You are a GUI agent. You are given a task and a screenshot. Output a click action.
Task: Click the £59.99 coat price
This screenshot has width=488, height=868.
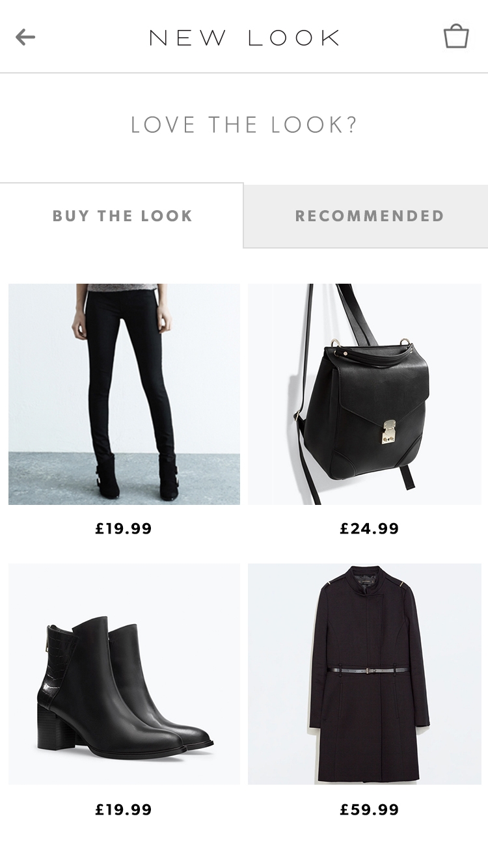pyautogui.click(x=370, y=810)
